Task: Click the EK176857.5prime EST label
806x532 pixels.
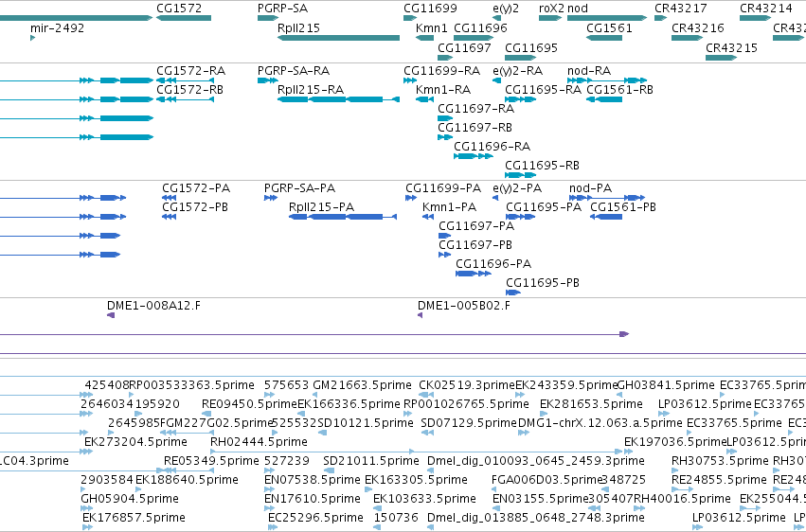Action: click(134, 519)
